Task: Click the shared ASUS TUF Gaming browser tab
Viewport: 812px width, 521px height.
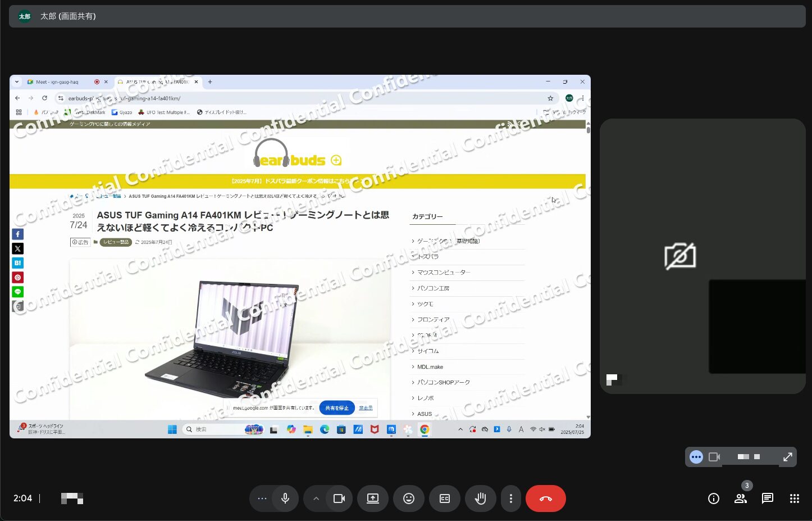Action: pos(157,82)
